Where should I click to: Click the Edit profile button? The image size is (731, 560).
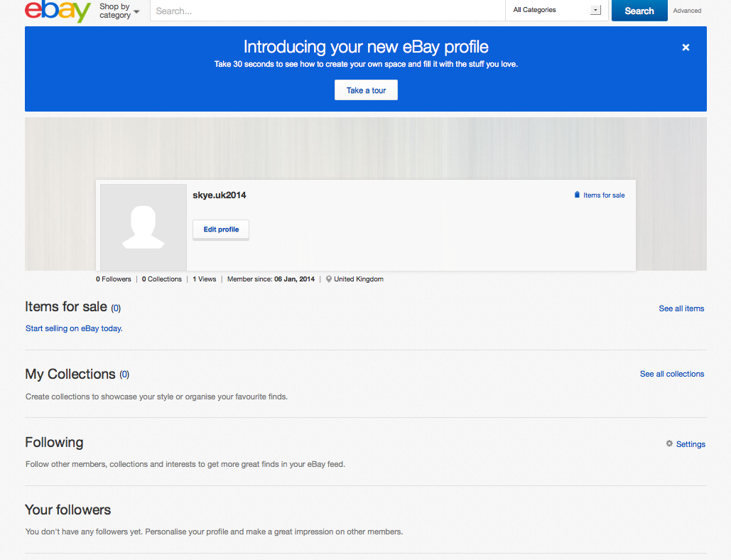point(221,230)
